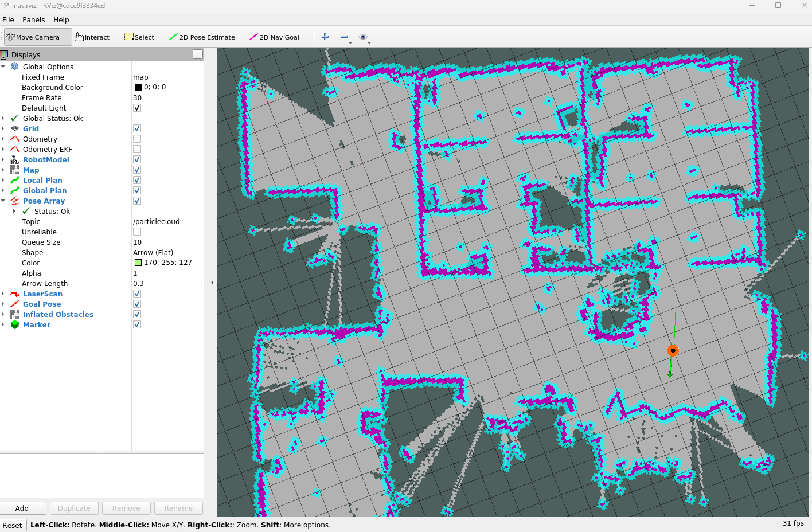Click the minus remove-tool icon
The height and width of the screenshot is (532, 812).
click(344, 37)
